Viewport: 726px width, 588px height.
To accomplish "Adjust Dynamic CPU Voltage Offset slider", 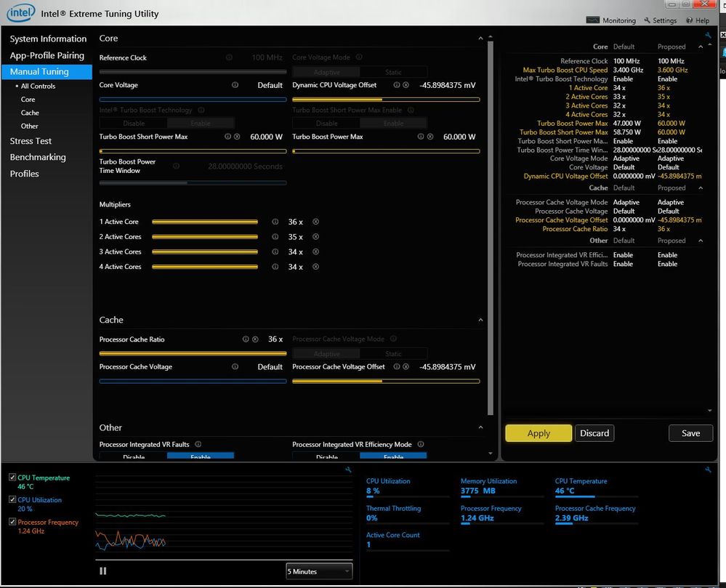I will (x=386, y=100).
